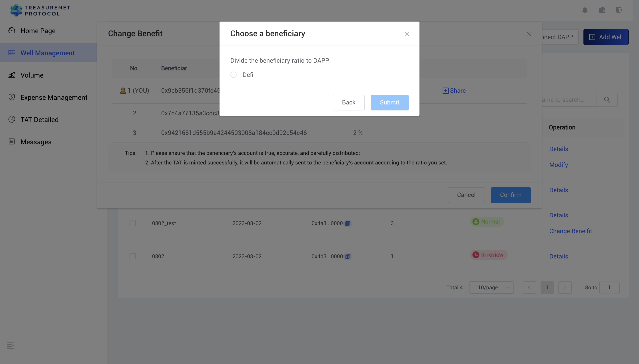Focus the well name search field

[569, 100]
